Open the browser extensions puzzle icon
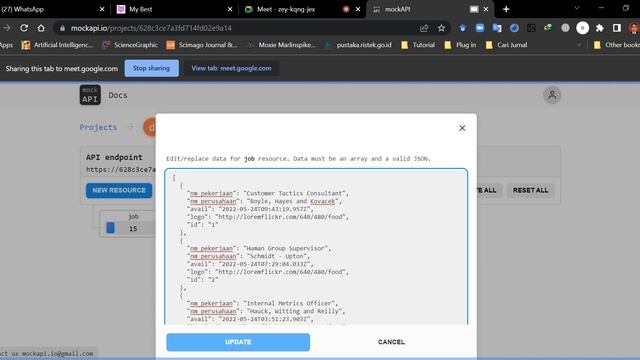640x360 pixels. pos(599,28)
